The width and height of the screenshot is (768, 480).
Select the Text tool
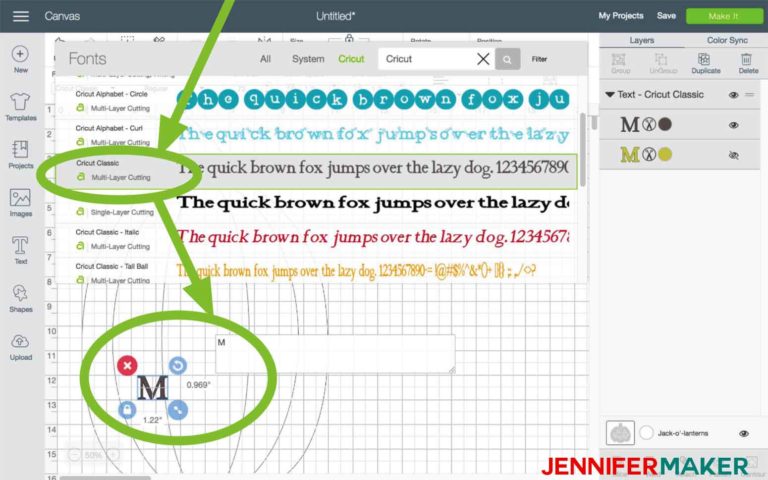click(21, 250)
